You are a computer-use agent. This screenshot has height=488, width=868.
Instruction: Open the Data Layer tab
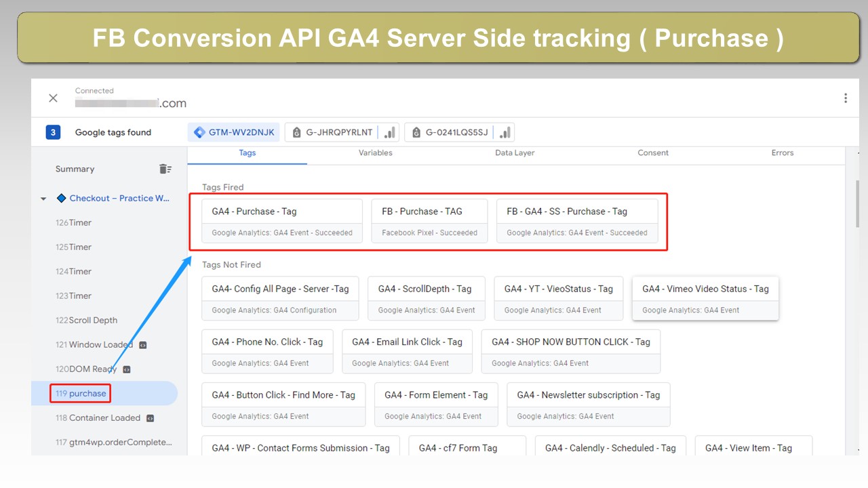(515, 153)
